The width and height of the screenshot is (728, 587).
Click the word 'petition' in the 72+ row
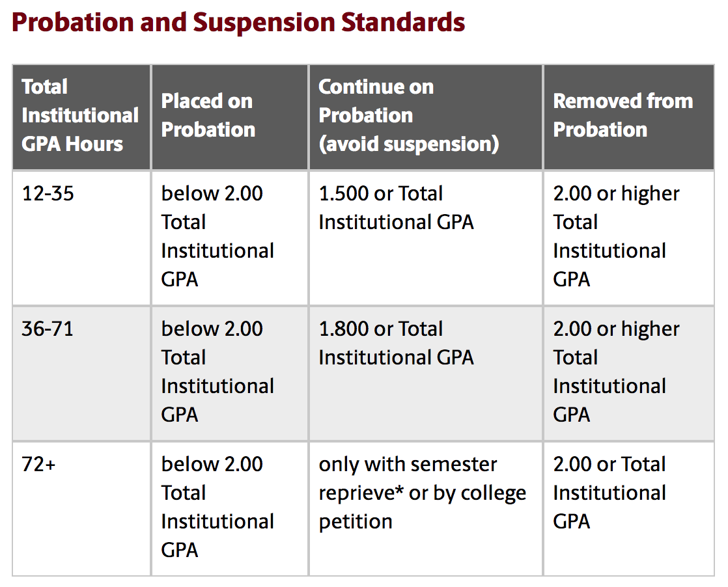pyautogui.click(x=356, y=521)
